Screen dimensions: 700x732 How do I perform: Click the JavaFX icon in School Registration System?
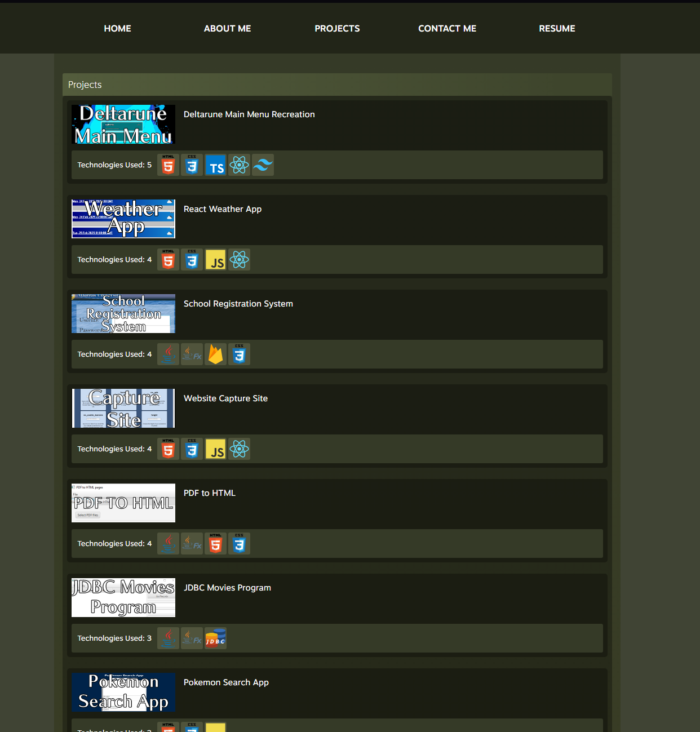click(192, 354)
